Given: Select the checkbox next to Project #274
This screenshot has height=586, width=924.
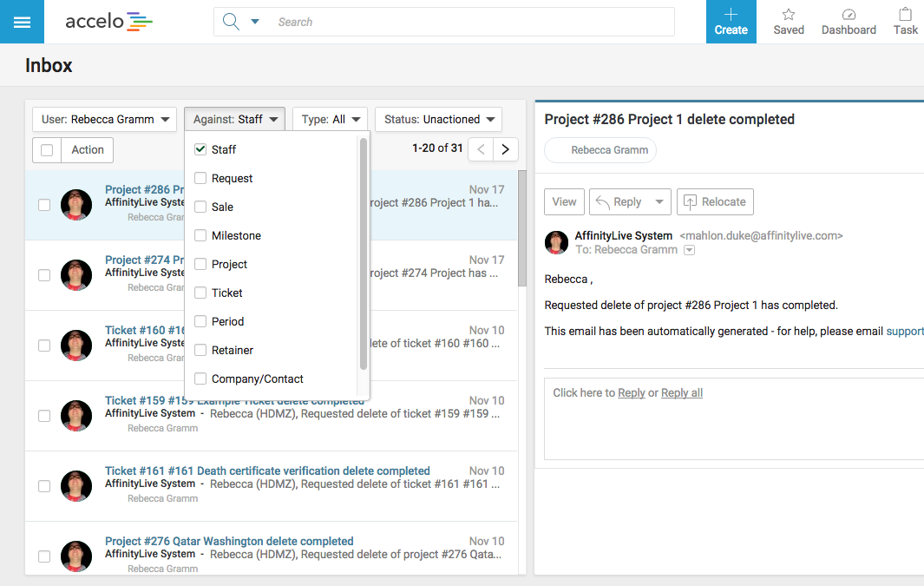Looking at the screenshot, I should 44,275.
